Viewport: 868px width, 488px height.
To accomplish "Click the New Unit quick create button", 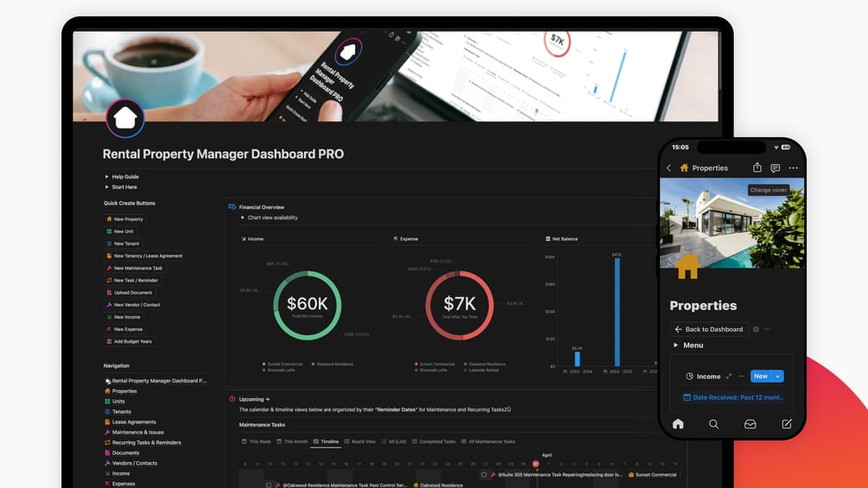I will [120, 231].
